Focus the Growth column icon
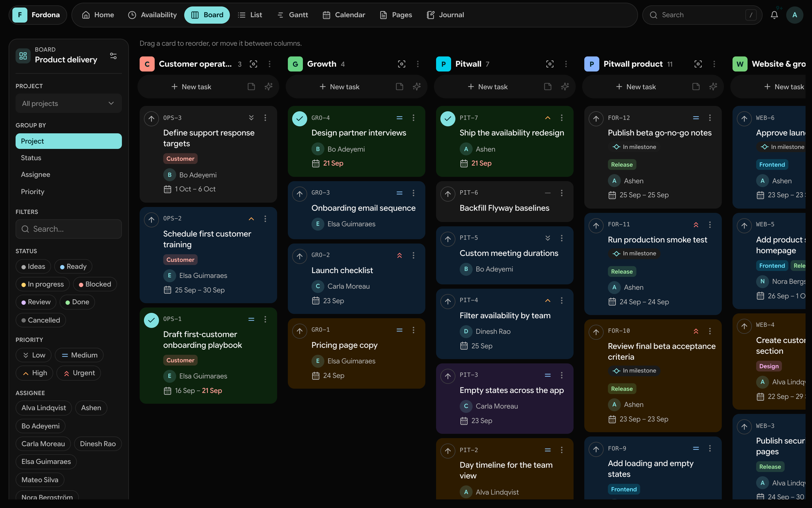The height and width of the screenshot is (508, 812). pos(402,64)
